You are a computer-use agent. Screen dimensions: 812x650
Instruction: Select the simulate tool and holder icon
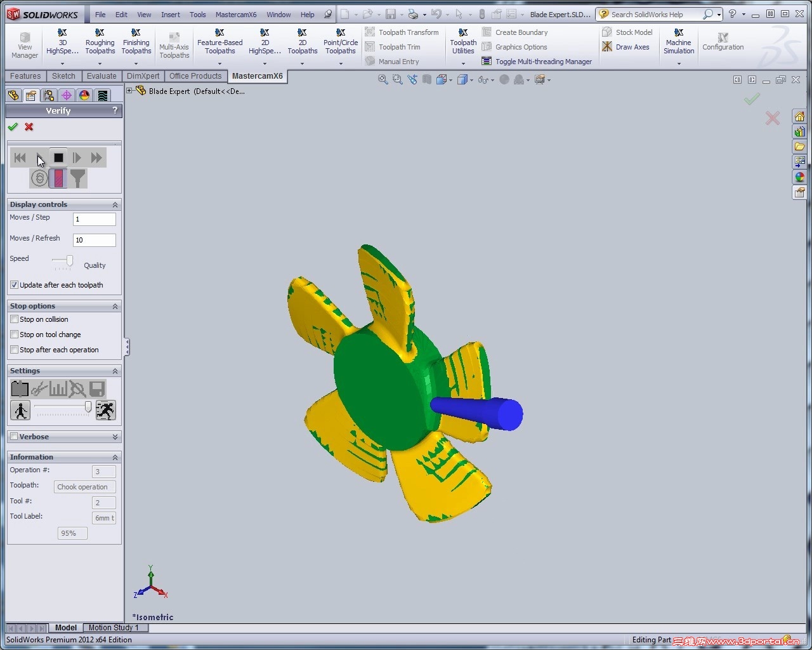point(77,178)
